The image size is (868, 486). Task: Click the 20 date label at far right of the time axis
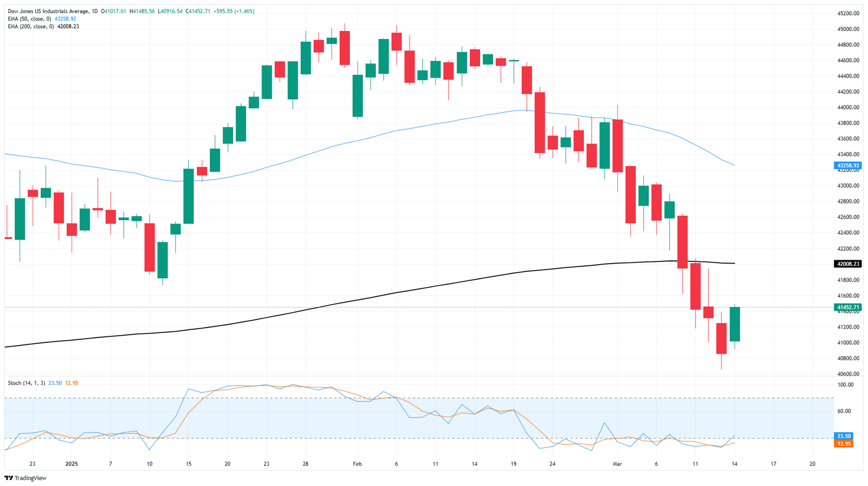click(812, 464)
